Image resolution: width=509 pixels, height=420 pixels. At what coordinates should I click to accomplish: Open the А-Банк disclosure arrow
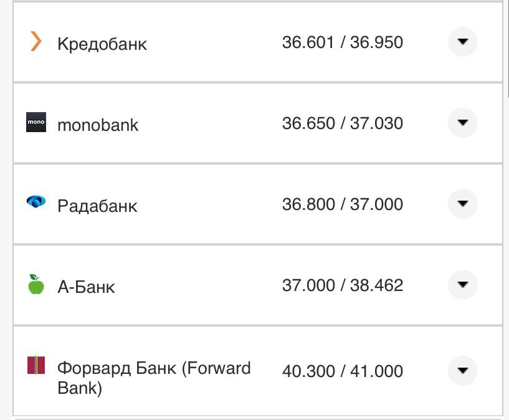point(462,284)
